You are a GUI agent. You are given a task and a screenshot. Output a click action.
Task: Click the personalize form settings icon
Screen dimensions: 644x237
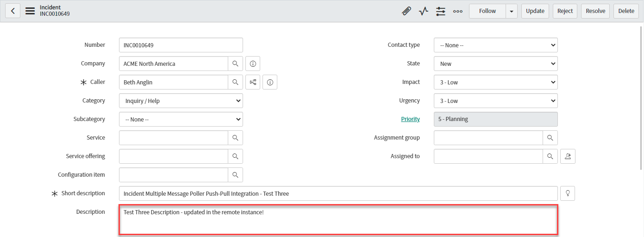coord(440,11)
